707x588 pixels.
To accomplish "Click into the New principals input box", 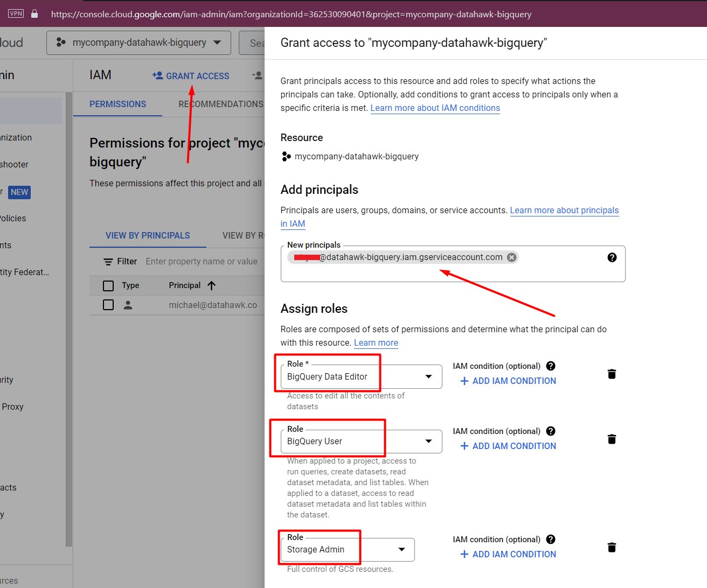I will 453,264.
